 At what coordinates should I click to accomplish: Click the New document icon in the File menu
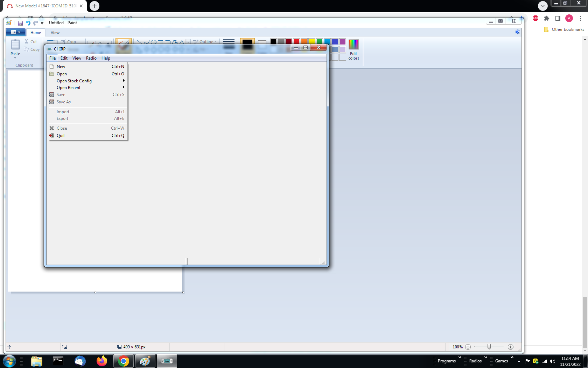coord(52,67)
